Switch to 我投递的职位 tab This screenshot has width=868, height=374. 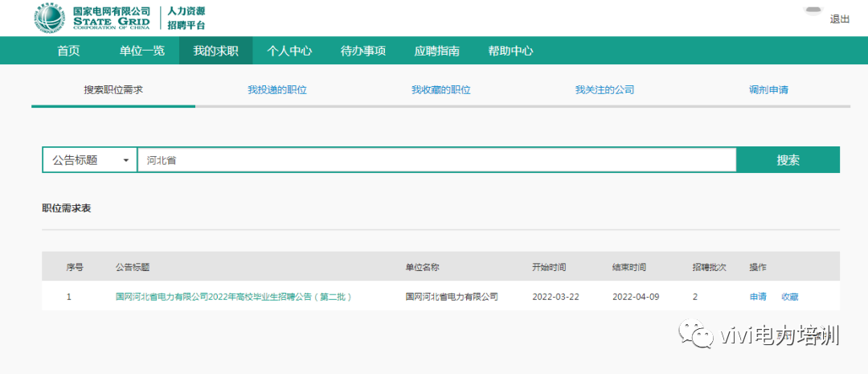(277, 90)
